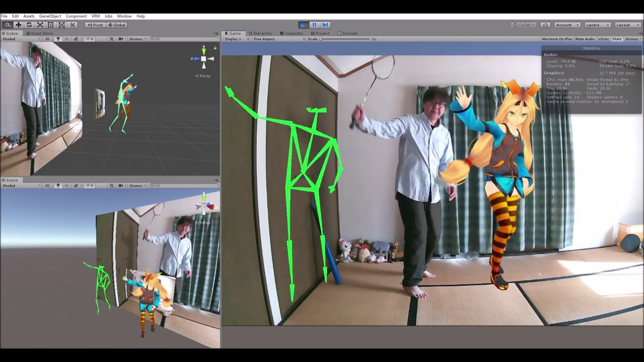Image resolution: width=644 pixels, height=362 pixels.
Task: Toggle Mute Audio in Game view
Action: pos(585,39)
